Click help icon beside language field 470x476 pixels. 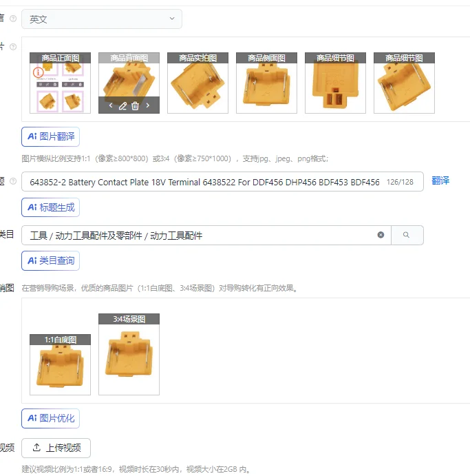(x=13, y=19)
